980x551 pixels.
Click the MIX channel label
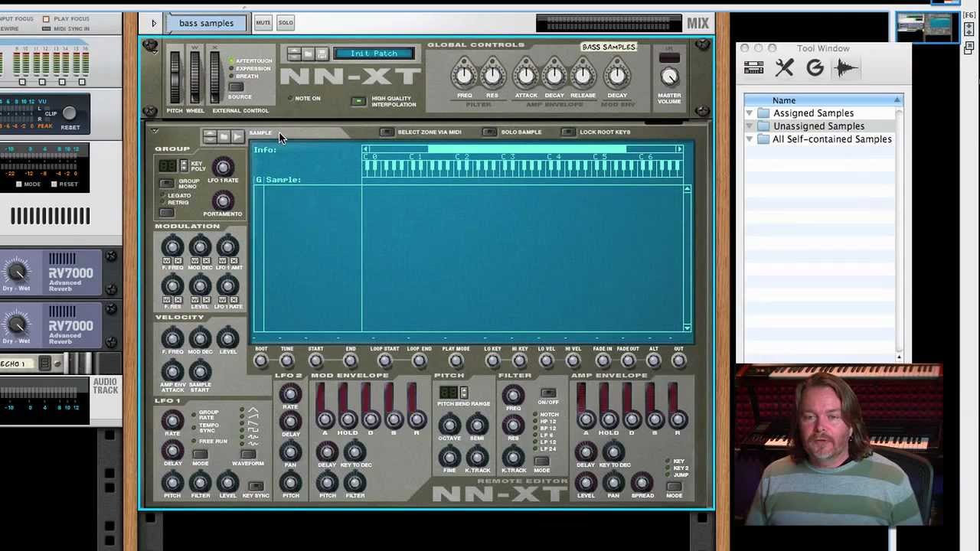coord(697,24)
